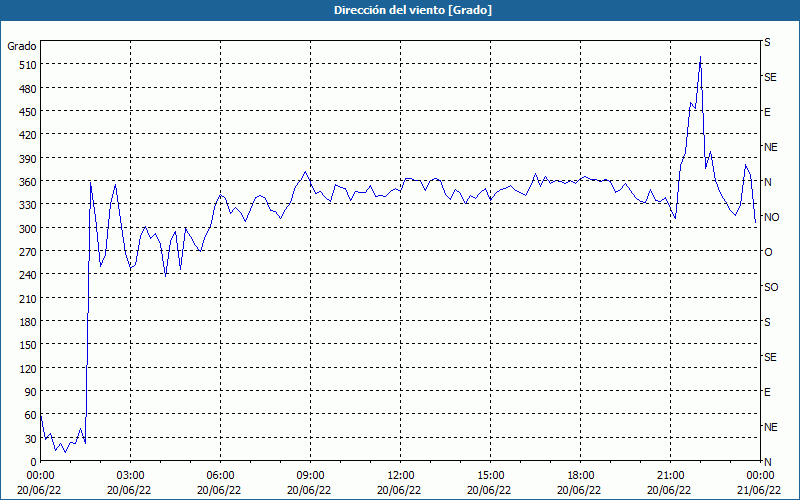Click the 300 degree axis label
This screenshot has width=800, height=500.
pos(28,229)
